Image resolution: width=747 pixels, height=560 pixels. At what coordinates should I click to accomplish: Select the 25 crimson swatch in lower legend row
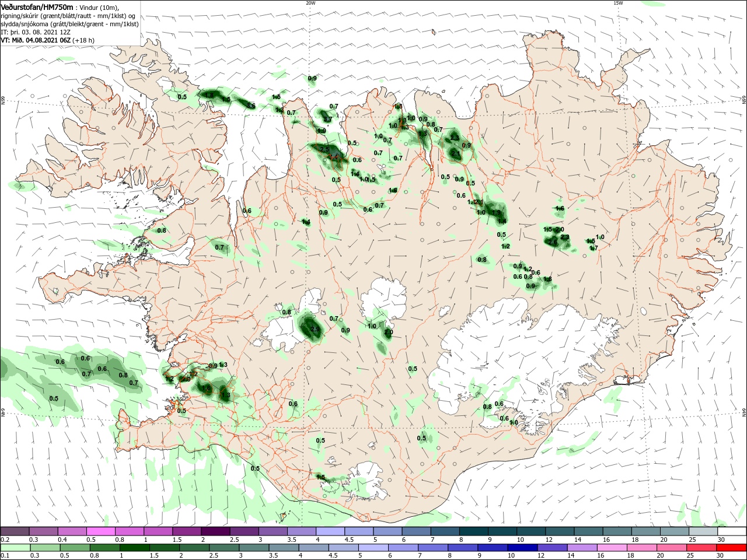click(701, 548)
